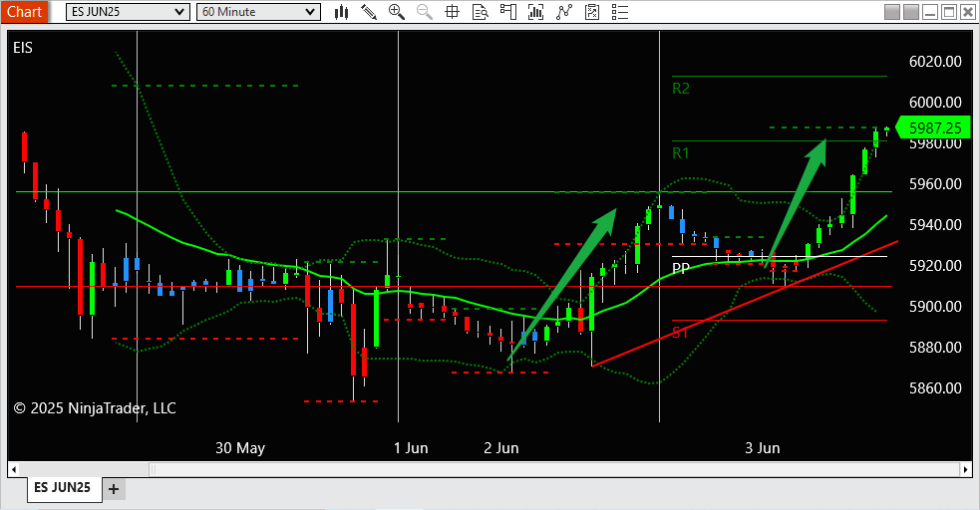
Task: Select the drawing tools pencil icon
Action: click(x=369, y=12)
